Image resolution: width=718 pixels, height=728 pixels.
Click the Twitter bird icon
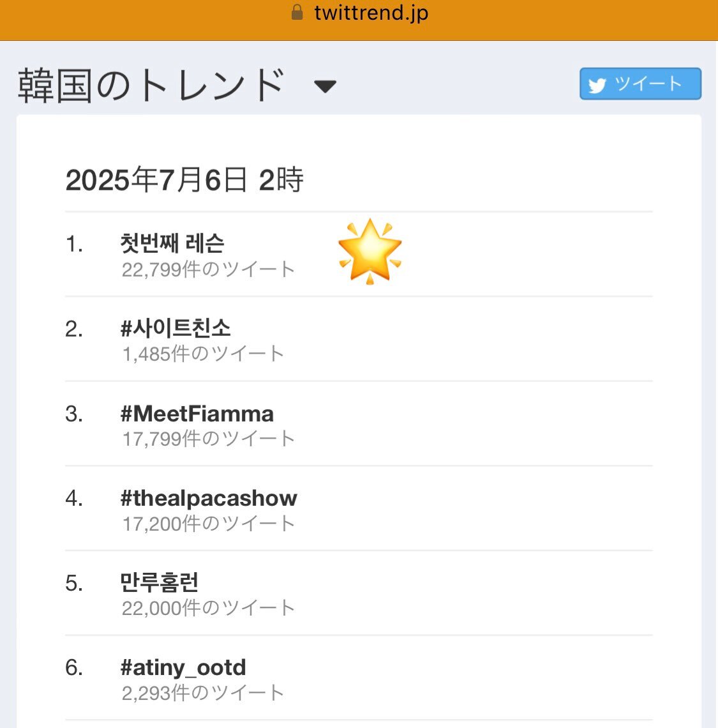tap(597, 85)
